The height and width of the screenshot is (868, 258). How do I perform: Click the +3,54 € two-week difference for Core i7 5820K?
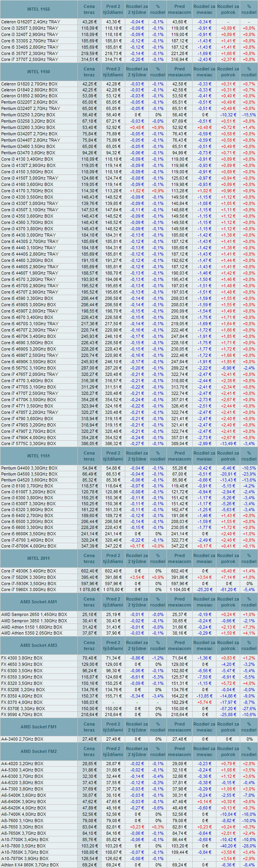pyautogui.click(x=137, y=577)
